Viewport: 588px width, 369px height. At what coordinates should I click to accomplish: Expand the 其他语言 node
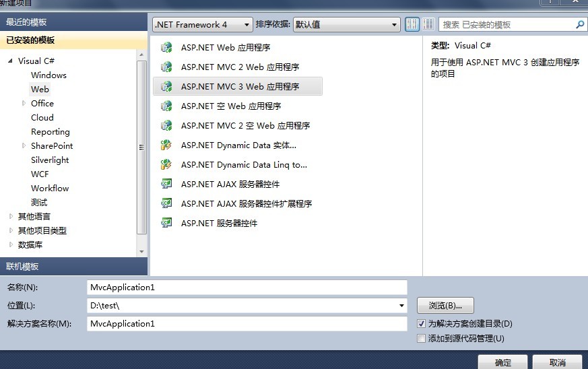[x=11, y=216]
